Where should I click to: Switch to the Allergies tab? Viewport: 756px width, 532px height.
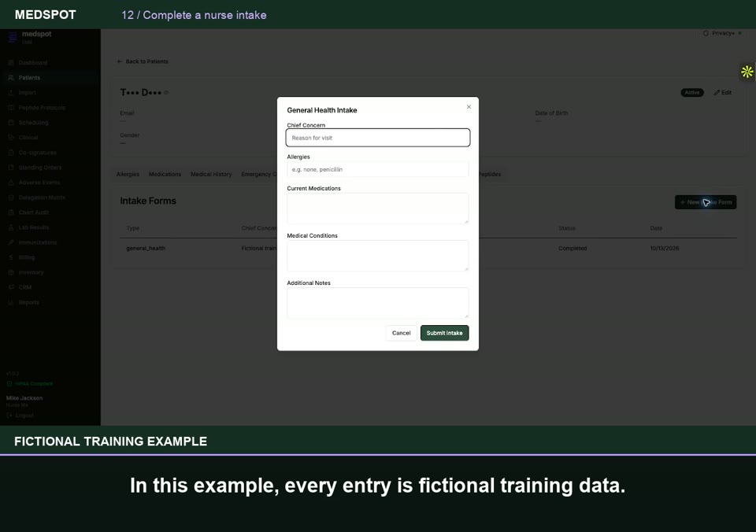click(128, 175)
